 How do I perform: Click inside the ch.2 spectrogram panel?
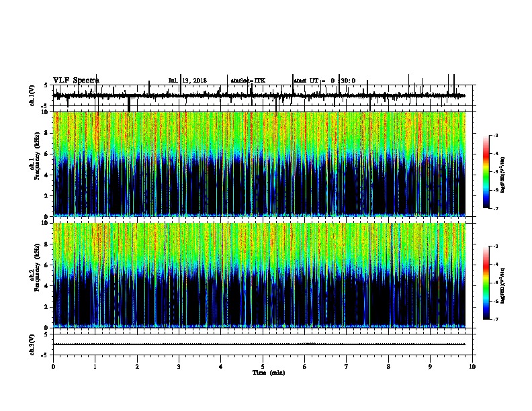coord(259,275)
